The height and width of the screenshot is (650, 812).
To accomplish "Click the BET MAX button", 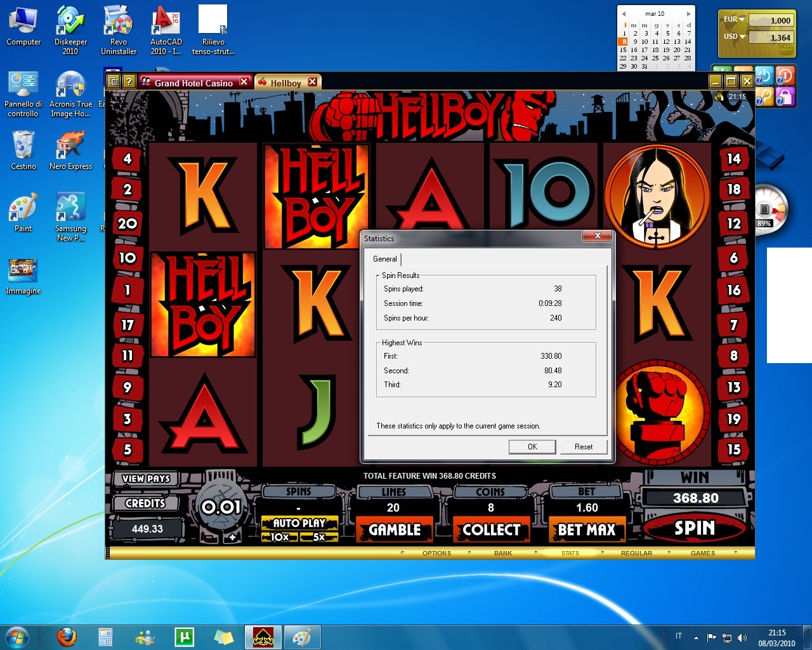I will [587, 529].
